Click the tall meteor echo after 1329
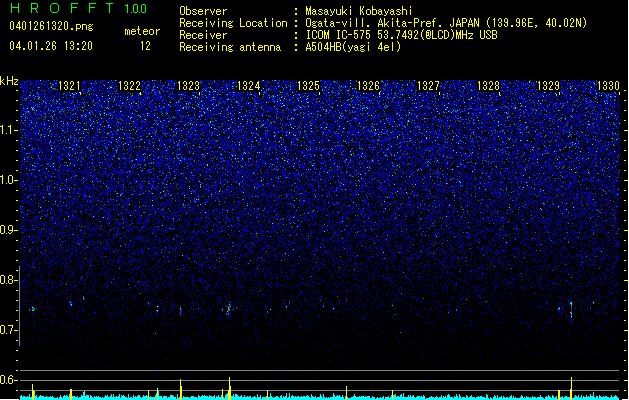The image size is (629, 400). click(571, 310)
